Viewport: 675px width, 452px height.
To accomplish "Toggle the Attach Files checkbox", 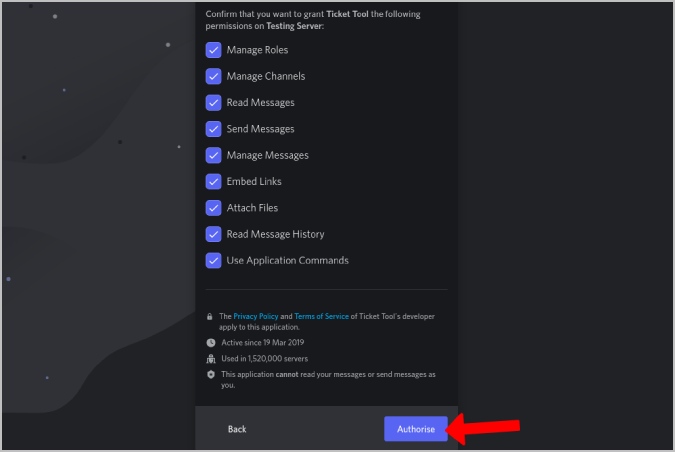I will click(x=214, y=208).
